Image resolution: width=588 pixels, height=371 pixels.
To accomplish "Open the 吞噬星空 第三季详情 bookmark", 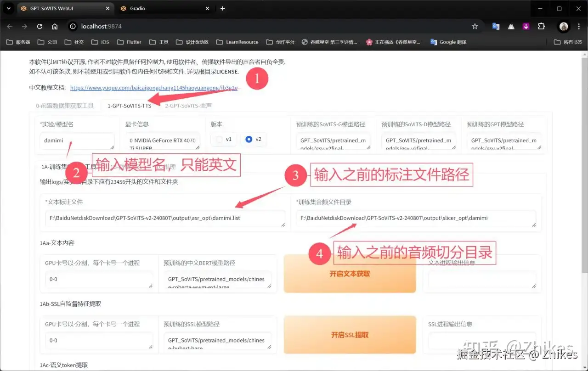I will [x=329, y=42].
